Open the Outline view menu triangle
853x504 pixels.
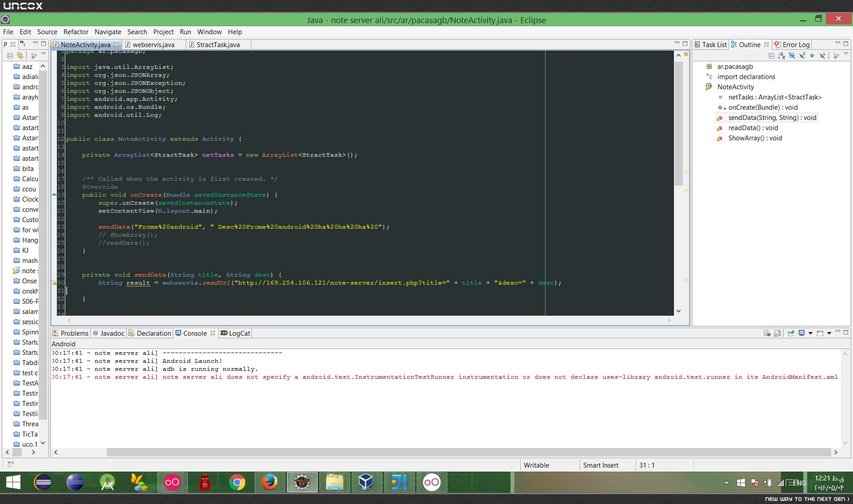pyautogui.click(x=846, y=55)
